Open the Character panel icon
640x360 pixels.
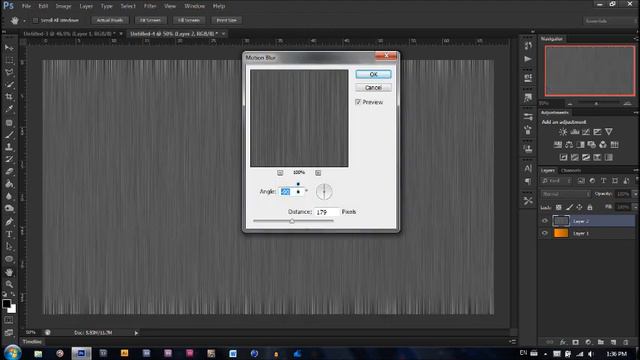pos(528,168)
